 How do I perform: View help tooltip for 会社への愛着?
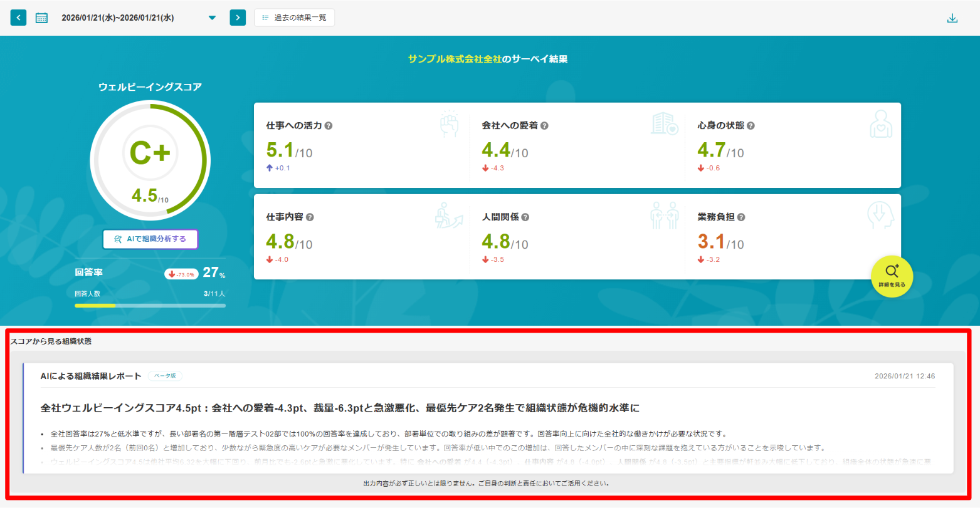pyautogui.click(x=545, y=125)
